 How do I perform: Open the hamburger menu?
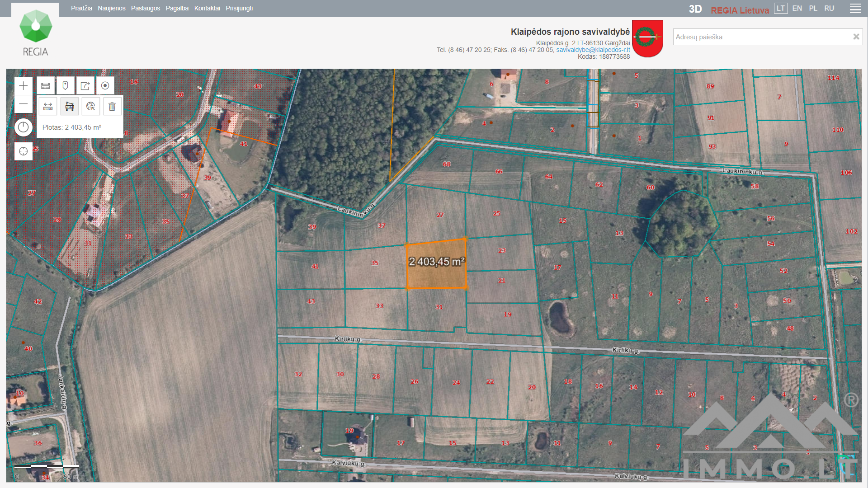855,9
